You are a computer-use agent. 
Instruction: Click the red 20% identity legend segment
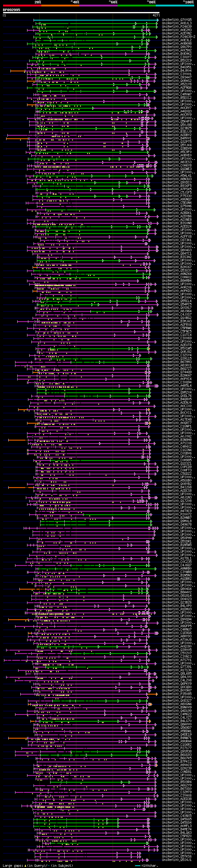click(22, 6)
